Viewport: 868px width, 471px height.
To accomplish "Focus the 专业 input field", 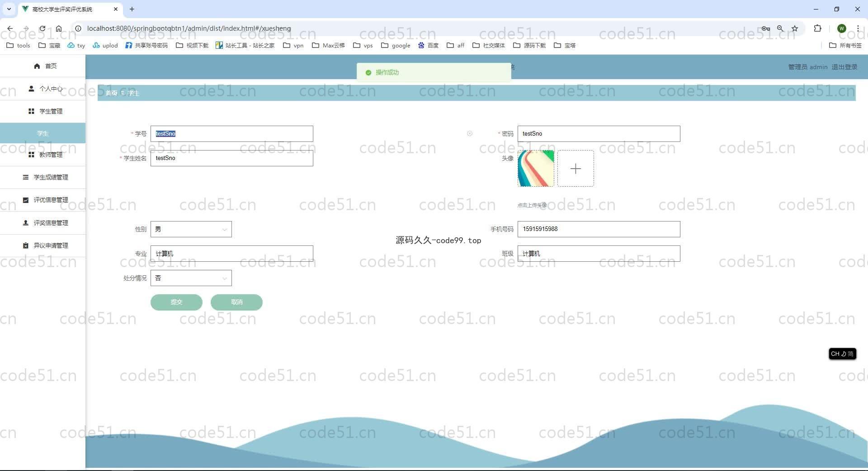I will coord(231,254).
